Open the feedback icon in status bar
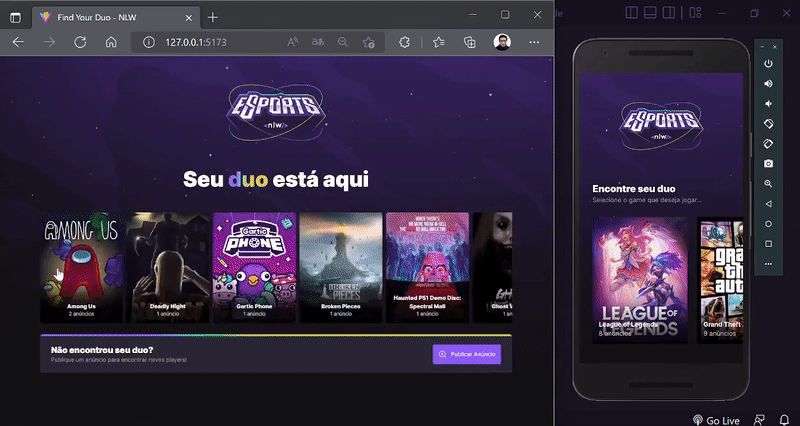This screenshot has width=800, height=426. [x=759, y=420]
